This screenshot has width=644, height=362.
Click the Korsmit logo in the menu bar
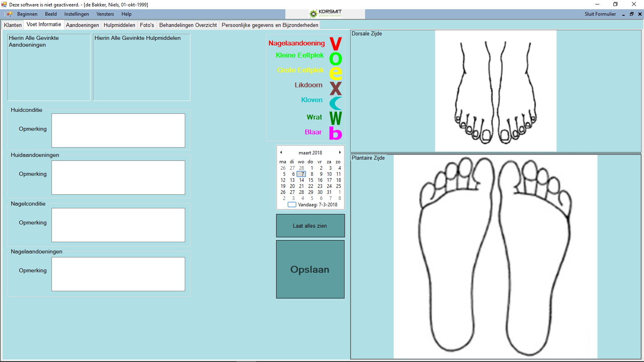coord(325,14)
